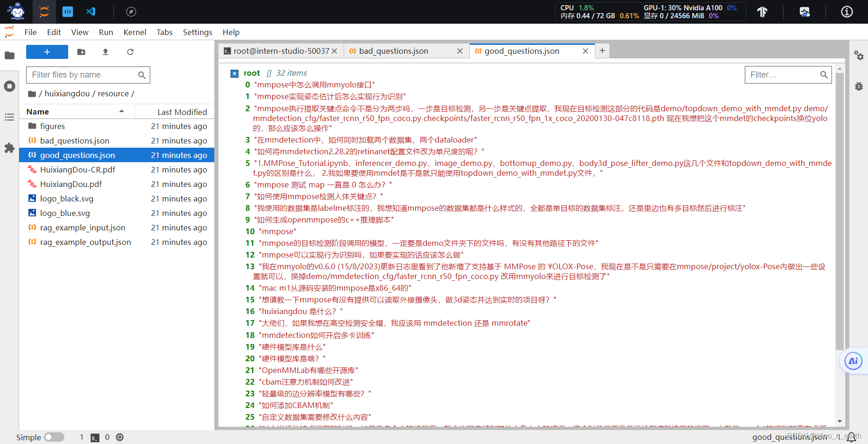Open the Run menu

pyautogui.click(x=106, y=32)
